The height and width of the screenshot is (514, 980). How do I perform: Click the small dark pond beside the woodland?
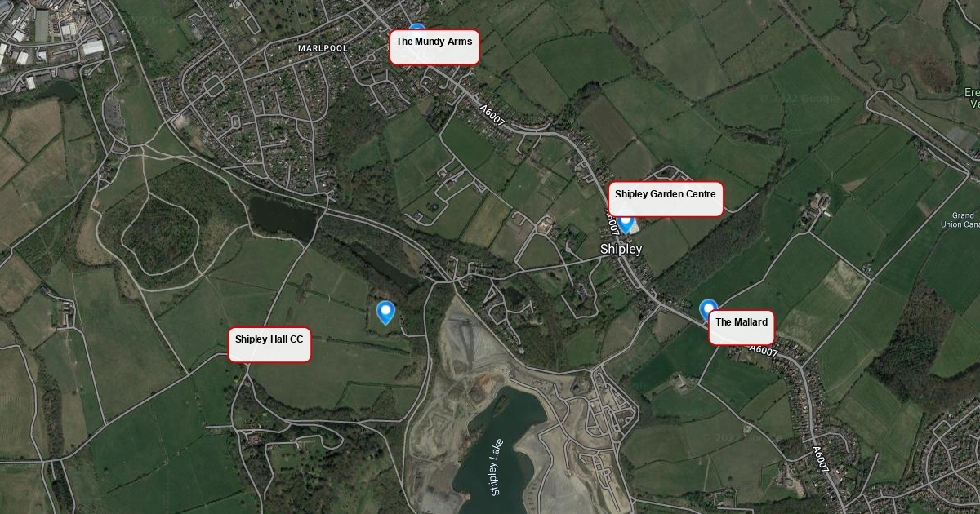[282, 217]
